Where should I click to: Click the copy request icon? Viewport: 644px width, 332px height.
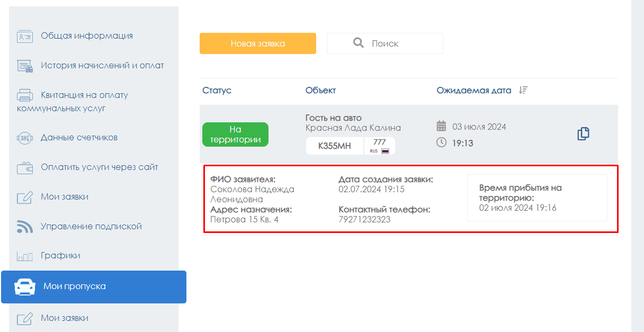[583, 134]
